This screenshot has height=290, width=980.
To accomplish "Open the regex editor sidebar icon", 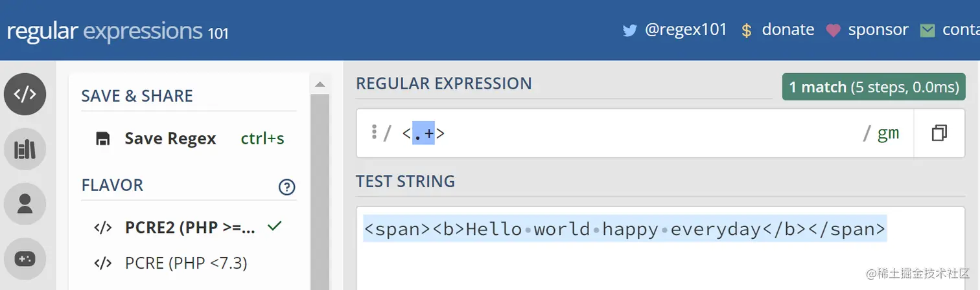I will click(25, 95).
